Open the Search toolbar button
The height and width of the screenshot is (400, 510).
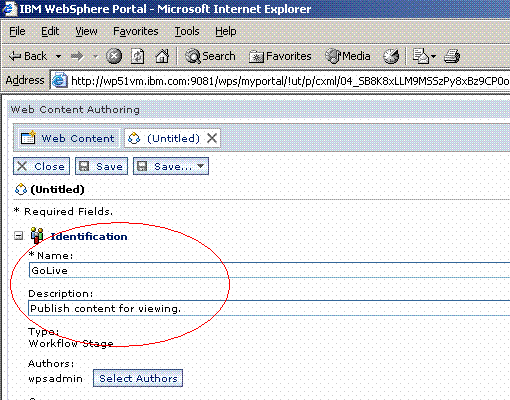tap(210, 56)
